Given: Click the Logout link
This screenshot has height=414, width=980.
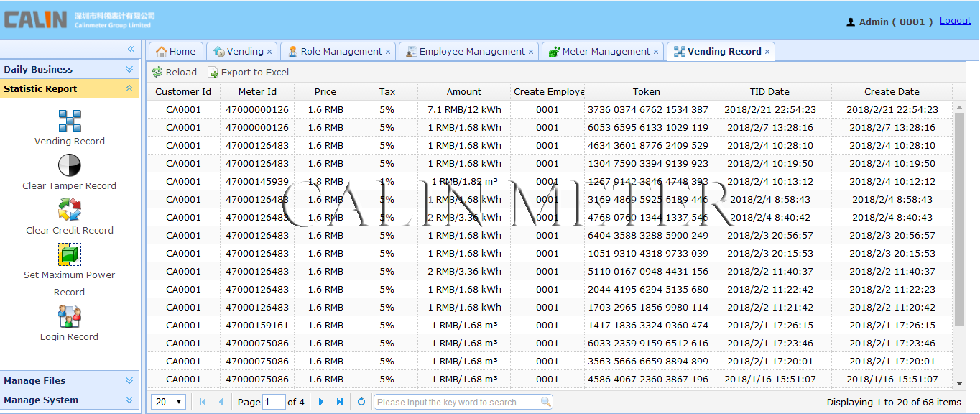Looking at the screenshot, I should [955, 21].
